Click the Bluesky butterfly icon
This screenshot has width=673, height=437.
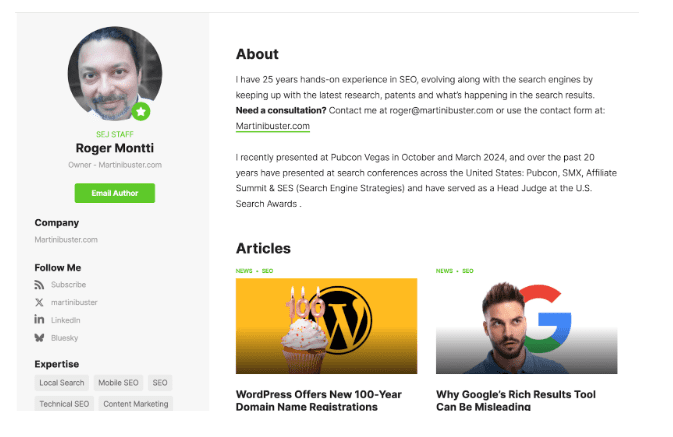39,338
